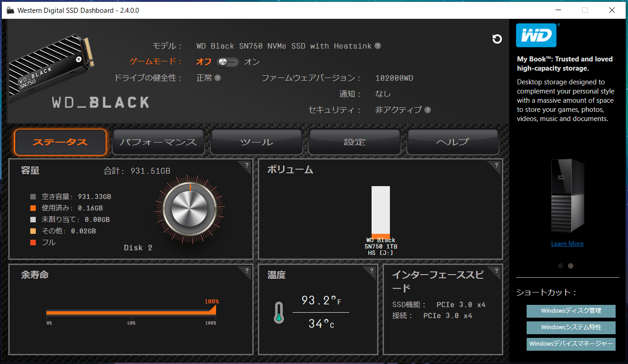Click the firmware version 102000WD
This screenshot has width=628, height=364.
(x=394, y=78)
